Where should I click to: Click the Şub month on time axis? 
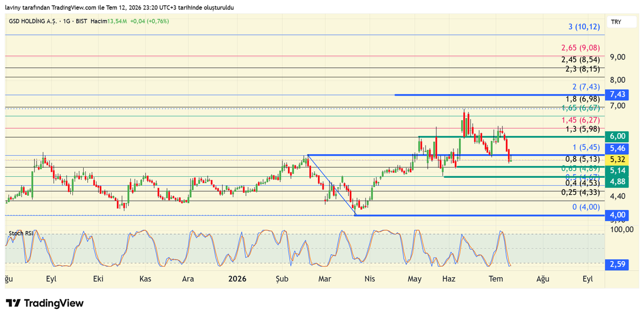tap(282, 279)
